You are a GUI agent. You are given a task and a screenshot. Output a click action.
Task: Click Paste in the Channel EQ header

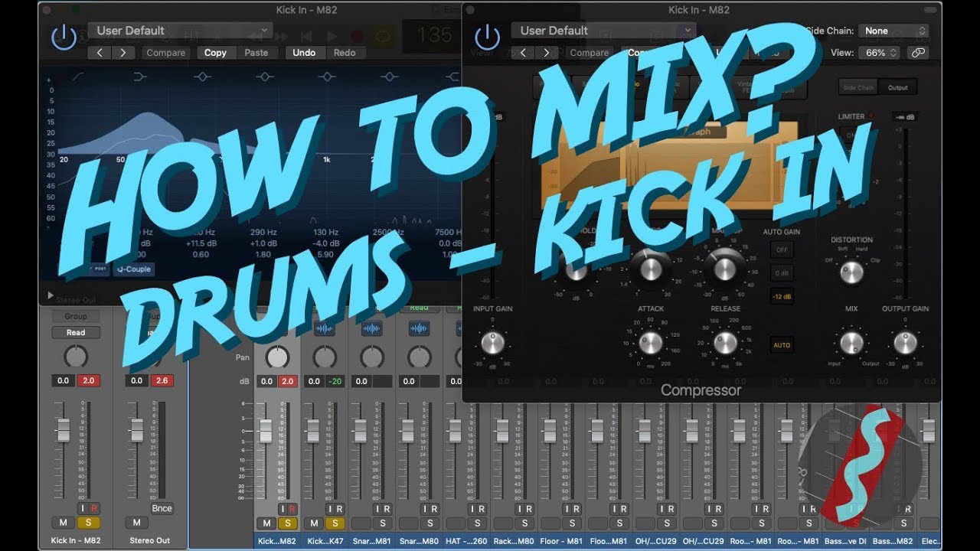click(x=256, y=53)
